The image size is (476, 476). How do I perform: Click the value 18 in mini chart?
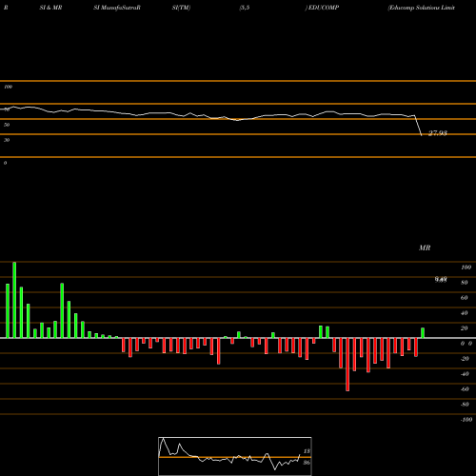coord(307,451)
